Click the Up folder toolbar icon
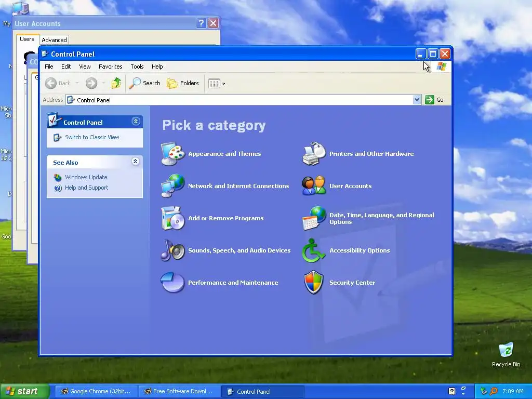Viewport: 532px width, 399px height. coord(116,83)
